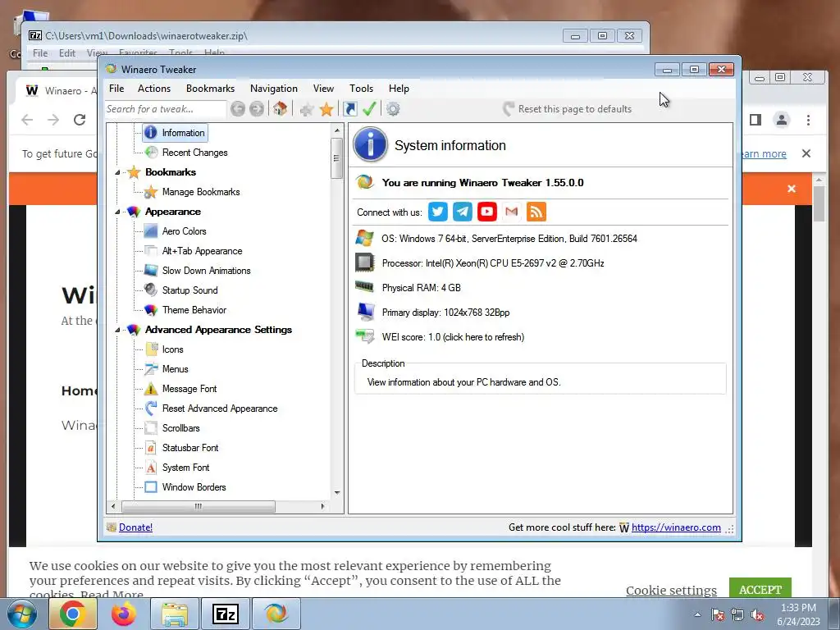Image resolution: width=840 pixels, height=630 pixels.
Task: Click the Chrome profile avatar icon
Action: 782,120
